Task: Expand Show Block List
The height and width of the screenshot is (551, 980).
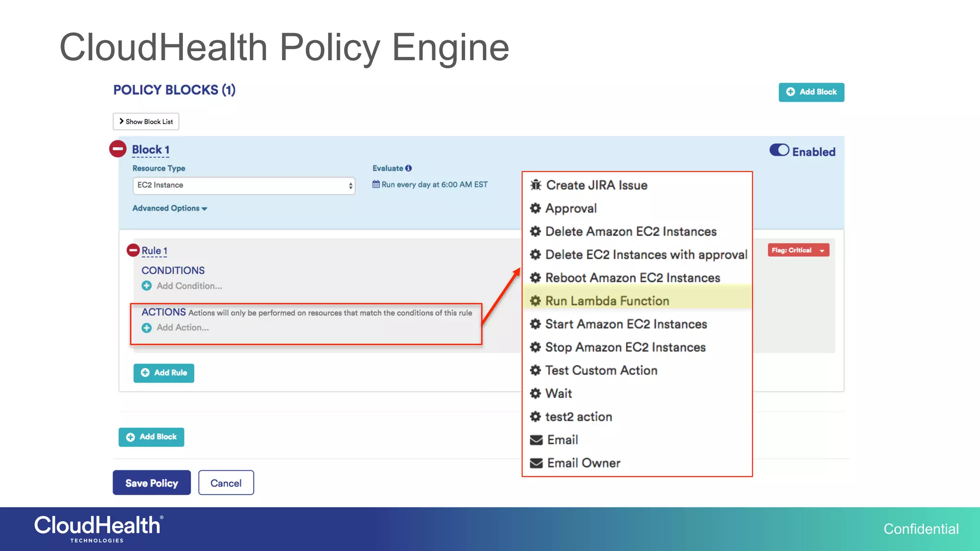Action: [x=146, y=121]
